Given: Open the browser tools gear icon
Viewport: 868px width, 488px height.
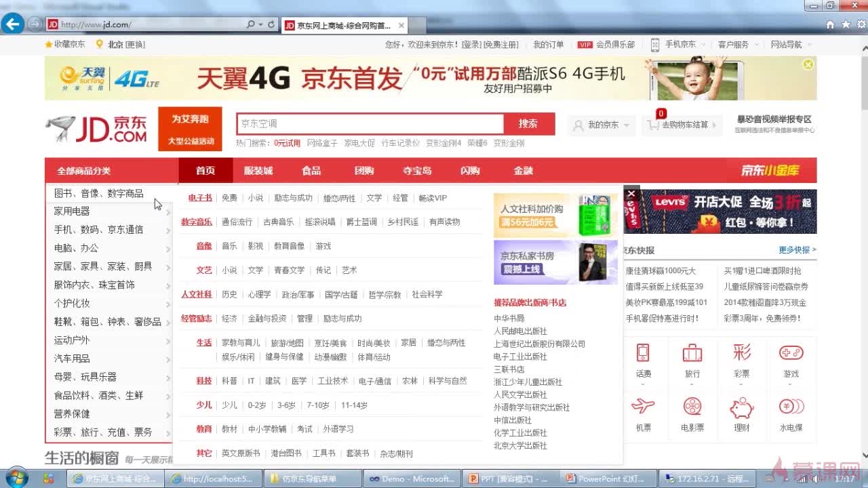Looking at the screenshot, I should (x=860, y=24).
